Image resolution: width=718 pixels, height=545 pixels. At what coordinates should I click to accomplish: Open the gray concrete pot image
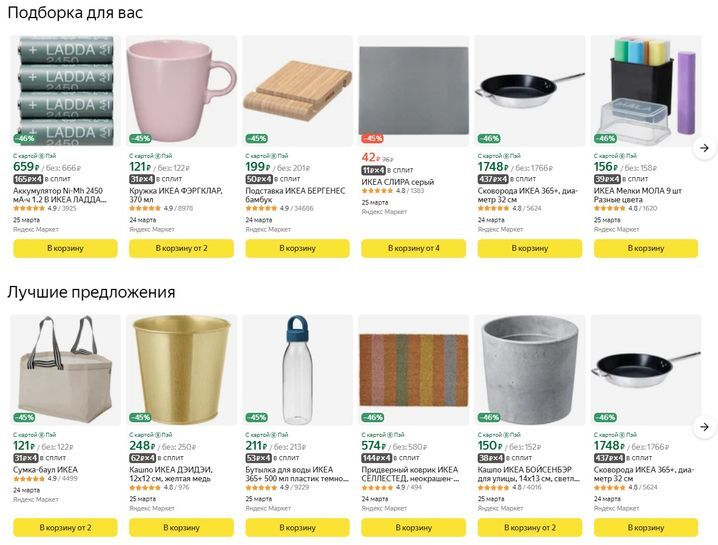click(530, 370)
